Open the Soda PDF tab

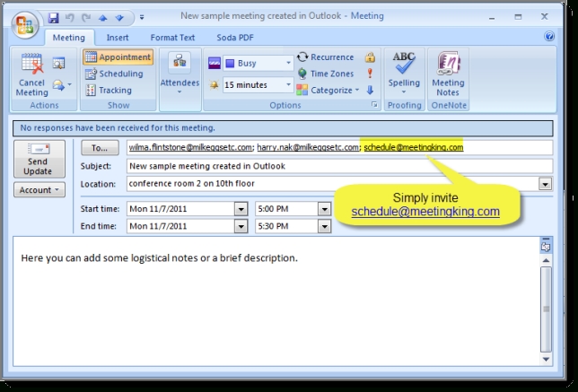point(235,38)
